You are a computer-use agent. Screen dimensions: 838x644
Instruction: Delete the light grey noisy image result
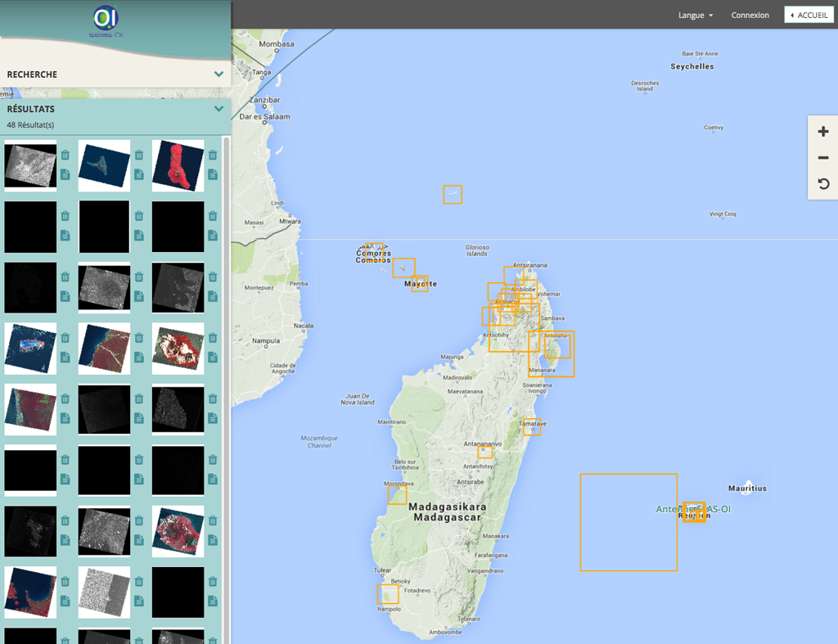(139, 582)
